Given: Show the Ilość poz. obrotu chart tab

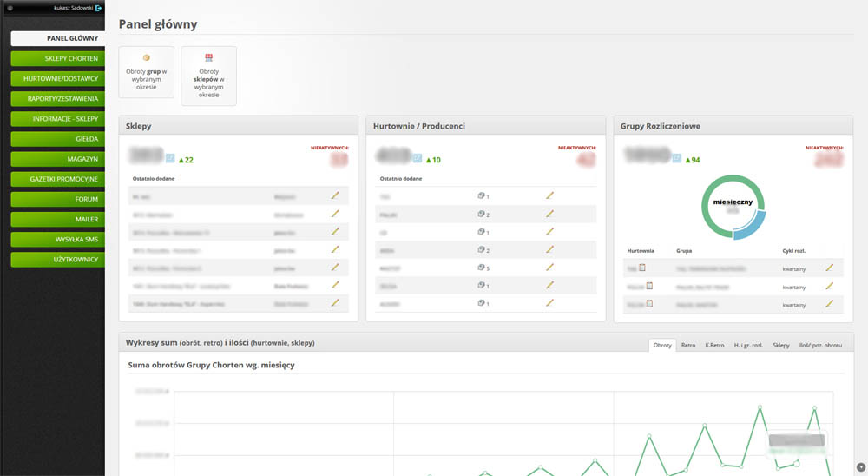Looking at the screenshot, I should (820, 345).
